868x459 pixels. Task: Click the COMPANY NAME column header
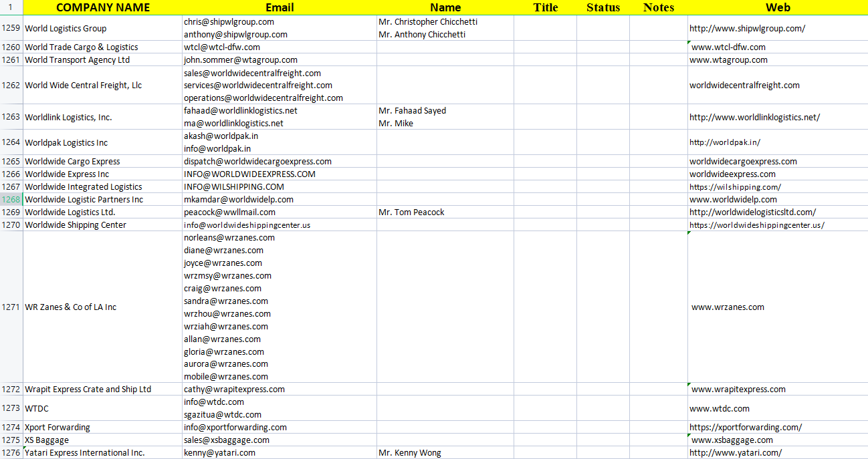pyautogui.click(x=102, y=7)
